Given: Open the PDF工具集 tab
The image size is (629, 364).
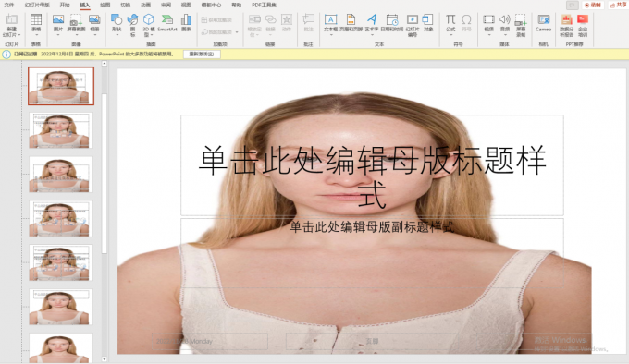Looking at the screenshot, I should (265, 6).
